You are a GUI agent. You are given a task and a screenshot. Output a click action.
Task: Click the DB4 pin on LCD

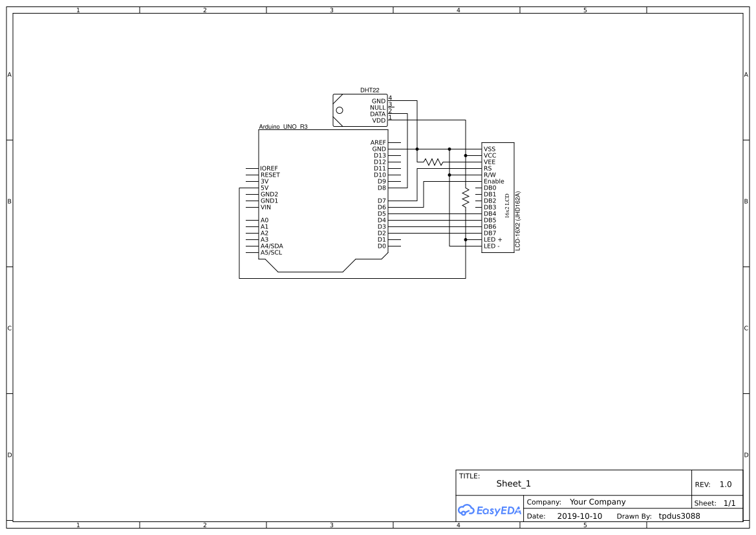(490, 213)
